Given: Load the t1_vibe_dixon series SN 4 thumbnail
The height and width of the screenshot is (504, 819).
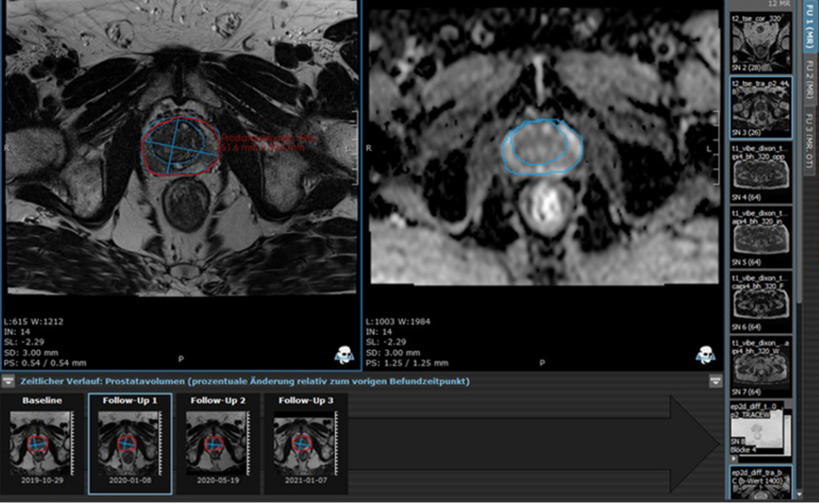Looking at the screenshot, I should click(x=760, y=173).
